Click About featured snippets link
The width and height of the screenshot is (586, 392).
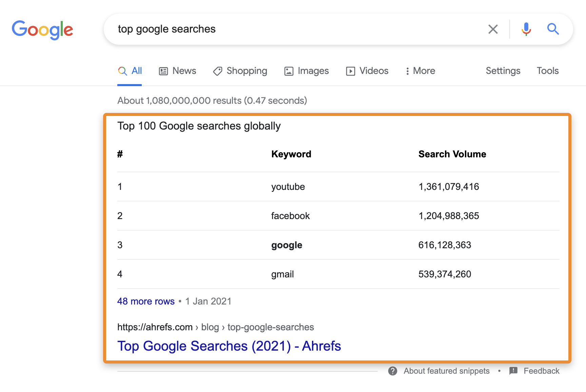446,371
